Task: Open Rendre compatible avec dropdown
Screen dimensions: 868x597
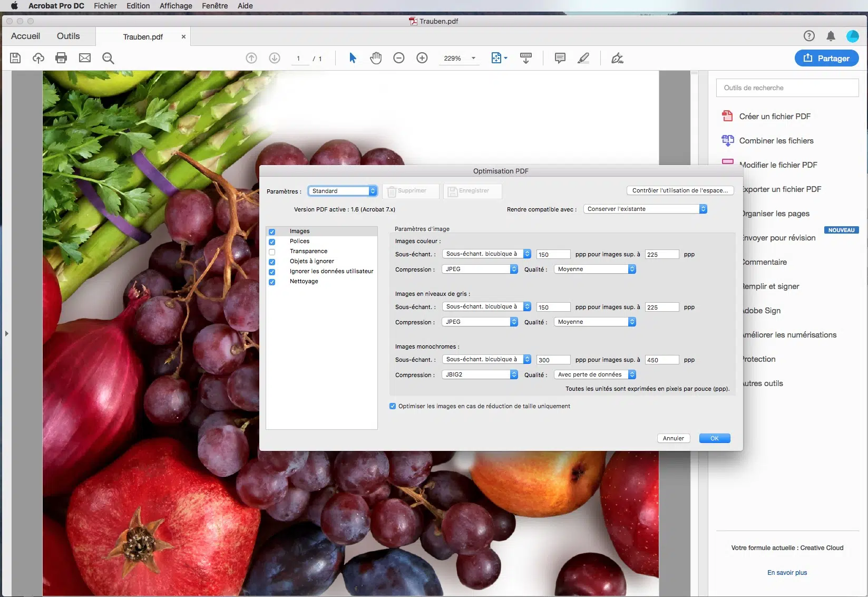Action: click(x=645, y=209)
